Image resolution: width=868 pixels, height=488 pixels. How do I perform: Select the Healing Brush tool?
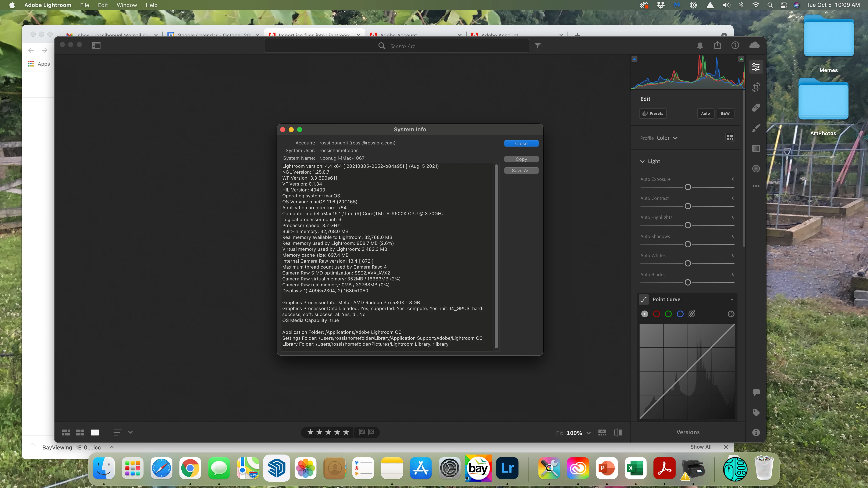756,108
